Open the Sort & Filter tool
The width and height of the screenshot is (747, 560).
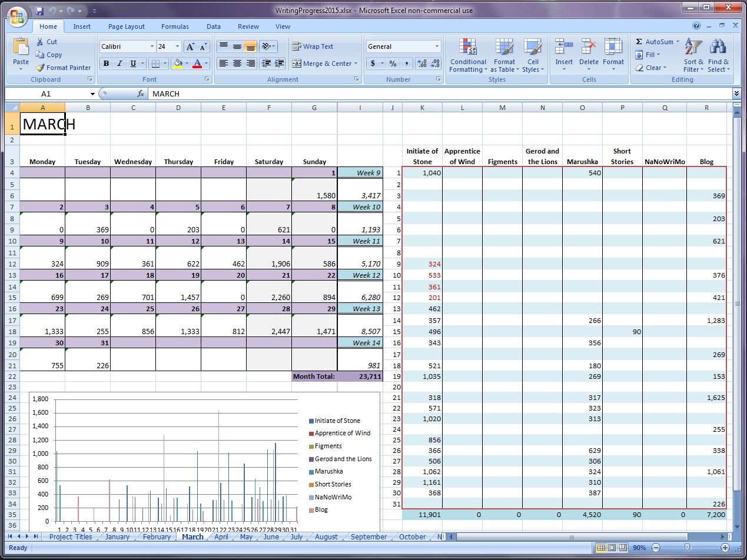[x=693, y=48]
